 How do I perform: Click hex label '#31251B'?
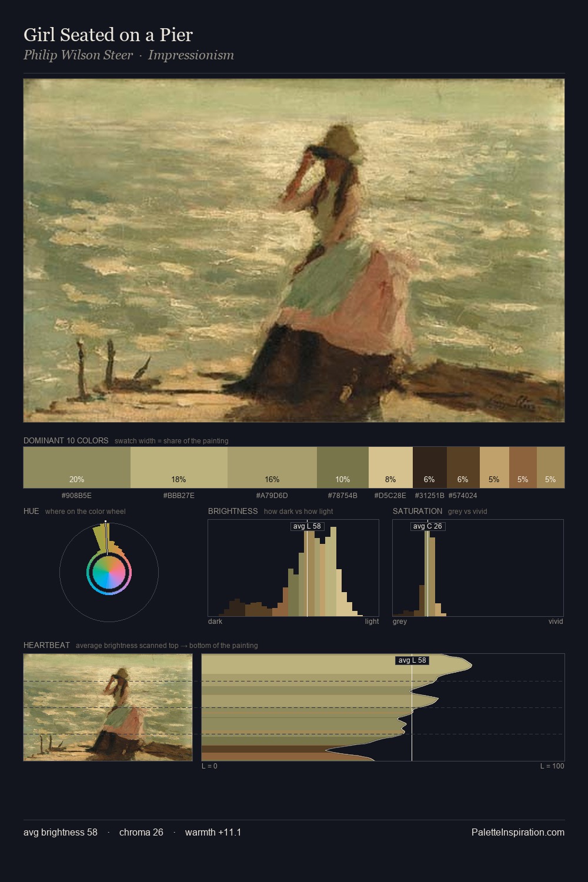[430, 496]
